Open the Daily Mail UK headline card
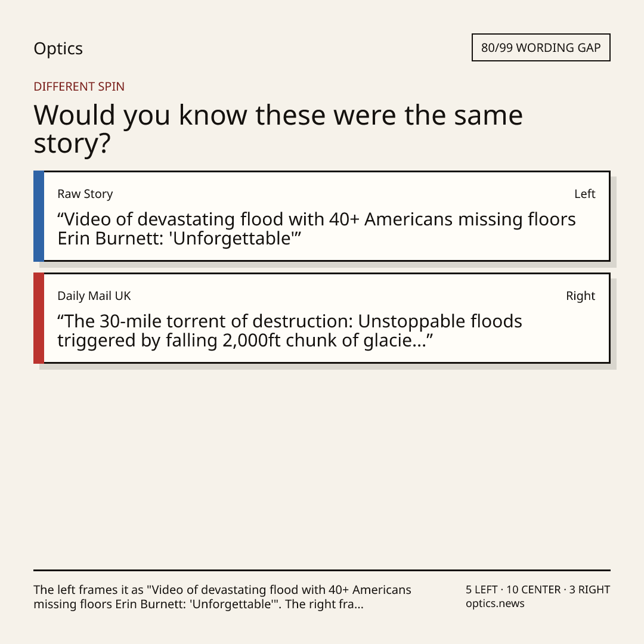 [x=322, y=318]
